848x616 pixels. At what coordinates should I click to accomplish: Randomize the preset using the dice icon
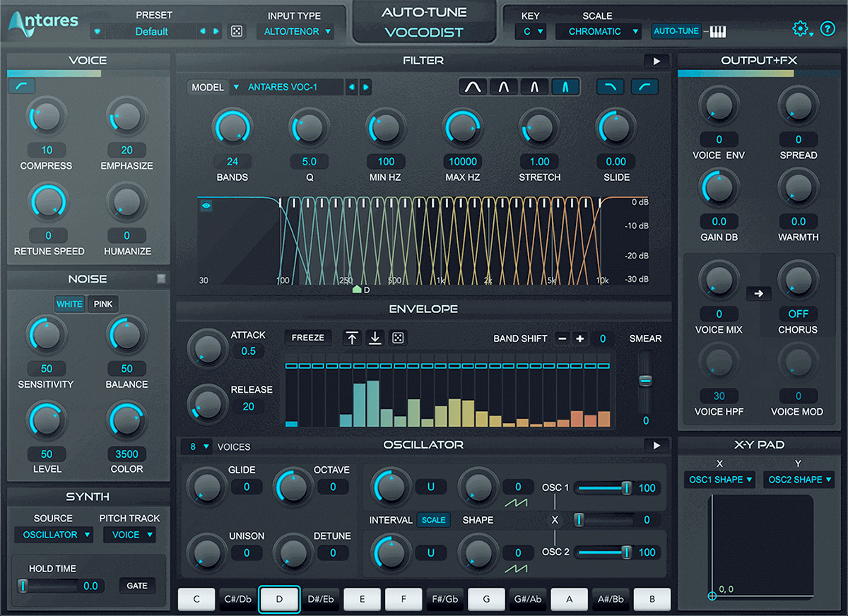pos(236,31)
